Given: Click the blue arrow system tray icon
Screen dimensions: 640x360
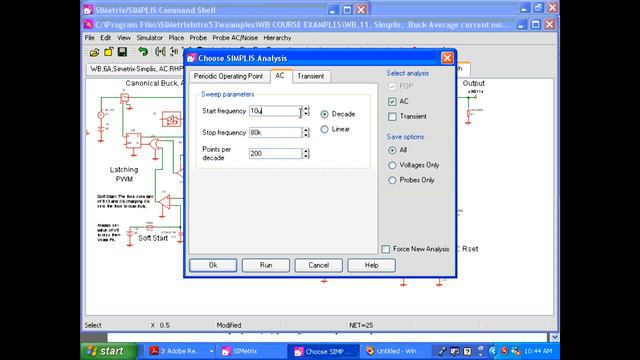Looking at the screenshot, I should tap(493, 351).
